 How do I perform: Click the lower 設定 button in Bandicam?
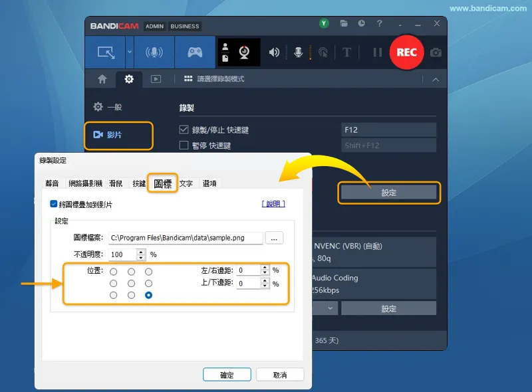click(388, 308)
